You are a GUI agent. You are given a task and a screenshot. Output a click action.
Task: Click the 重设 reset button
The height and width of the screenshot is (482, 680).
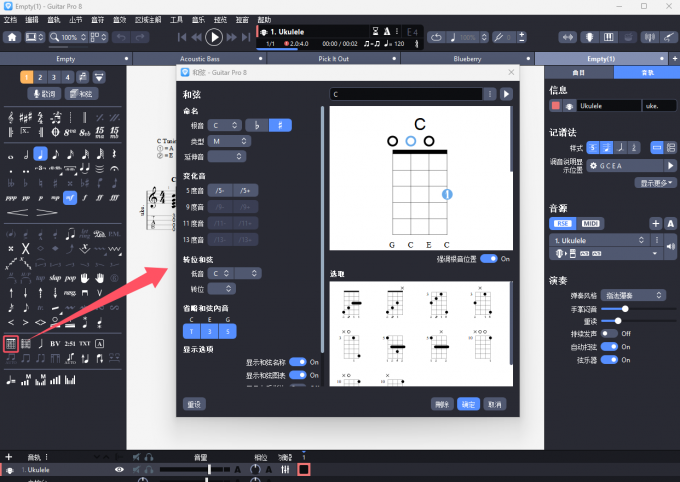pyautogui.click(x=195, y=404)
